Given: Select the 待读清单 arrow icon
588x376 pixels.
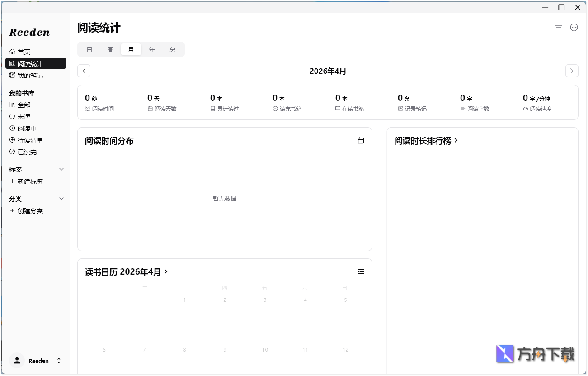Looking at the screenshot, I should [12, 140].
